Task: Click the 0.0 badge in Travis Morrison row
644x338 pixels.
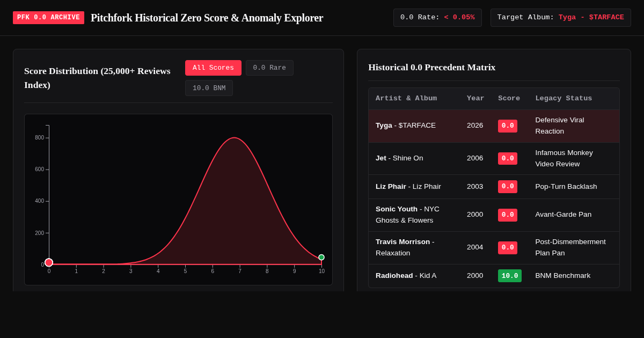Action: (x=508, y=248)
